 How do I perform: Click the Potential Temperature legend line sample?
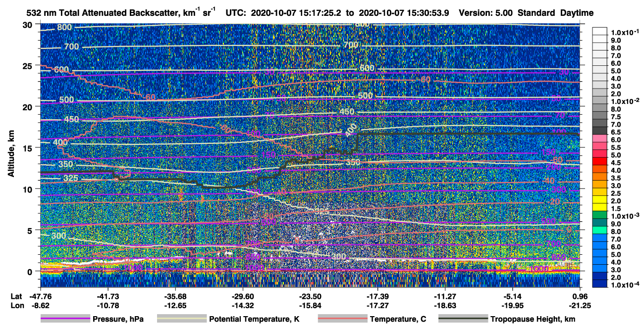[x=182, y=319]
